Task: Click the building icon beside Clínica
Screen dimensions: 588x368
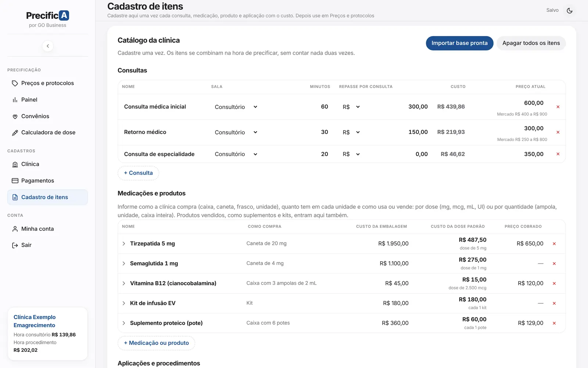Action: click(15, 164)
